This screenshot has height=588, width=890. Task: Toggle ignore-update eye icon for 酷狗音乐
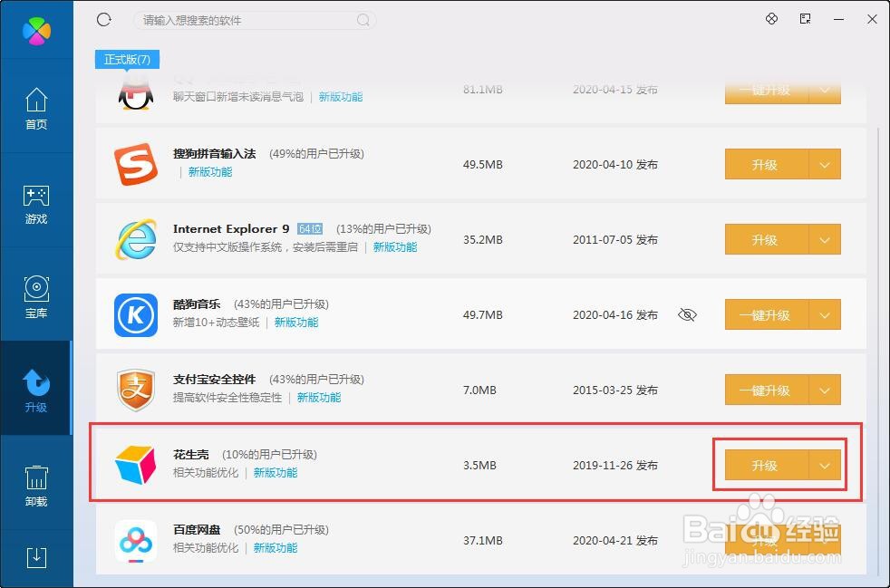tap(687, 315)
